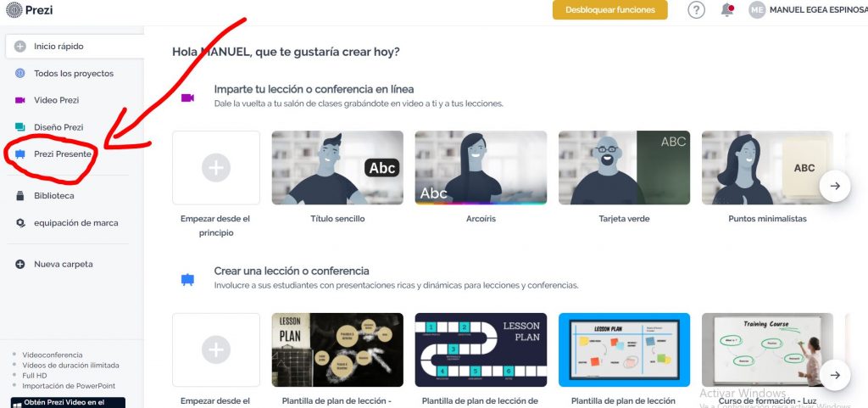
Task: Click the Prezi logo at top left
Action: [x=30, y=9]
